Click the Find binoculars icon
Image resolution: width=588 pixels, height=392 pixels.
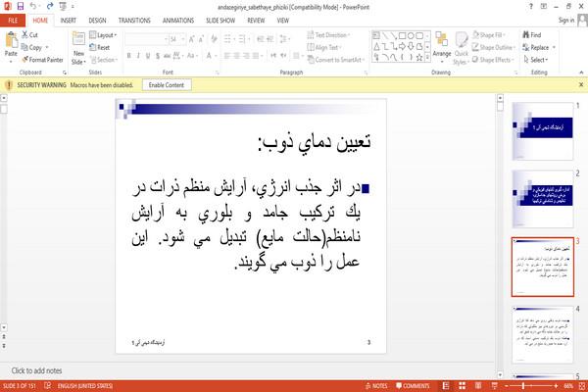point(532,35)
